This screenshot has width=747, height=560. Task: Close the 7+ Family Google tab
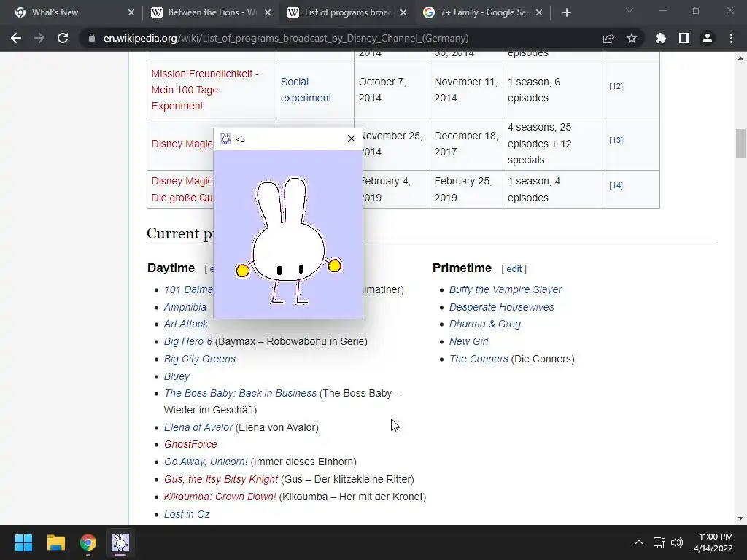pos(539,12)
